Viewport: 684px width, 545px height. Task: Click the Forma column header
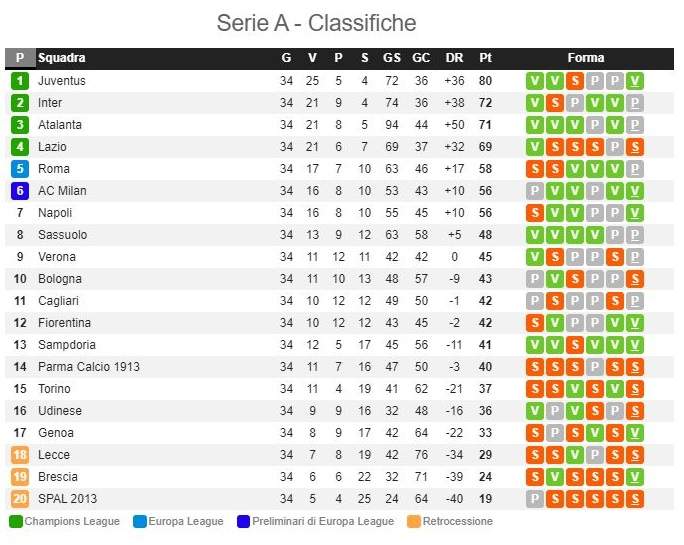(585, 58)
